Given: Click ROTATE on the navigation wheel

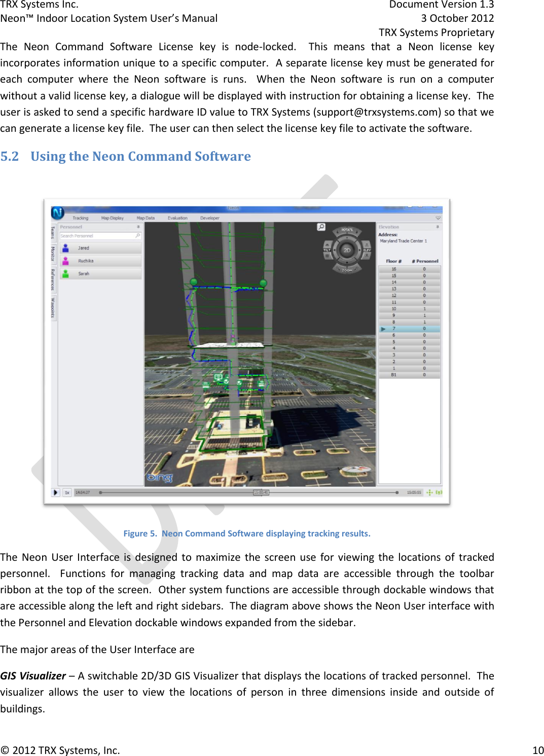Looking at the screenshot, I should coord(347,230).
